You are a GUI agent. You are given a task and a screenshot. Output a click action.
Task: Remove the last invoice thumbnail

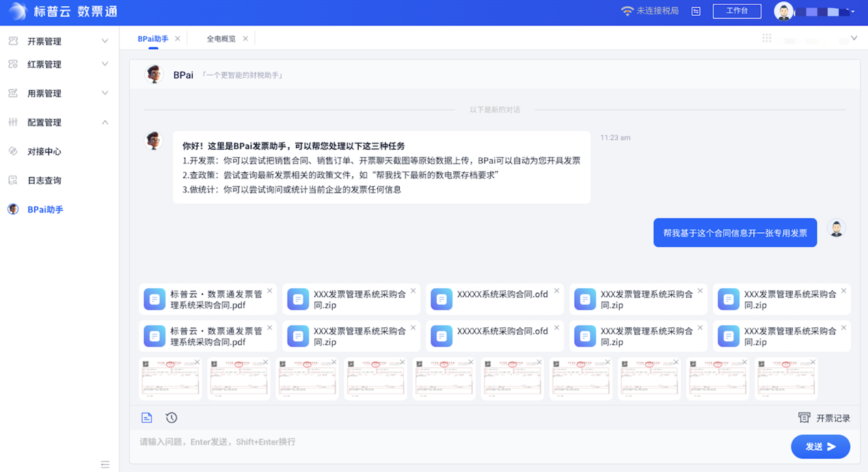(x=813, y=362)
